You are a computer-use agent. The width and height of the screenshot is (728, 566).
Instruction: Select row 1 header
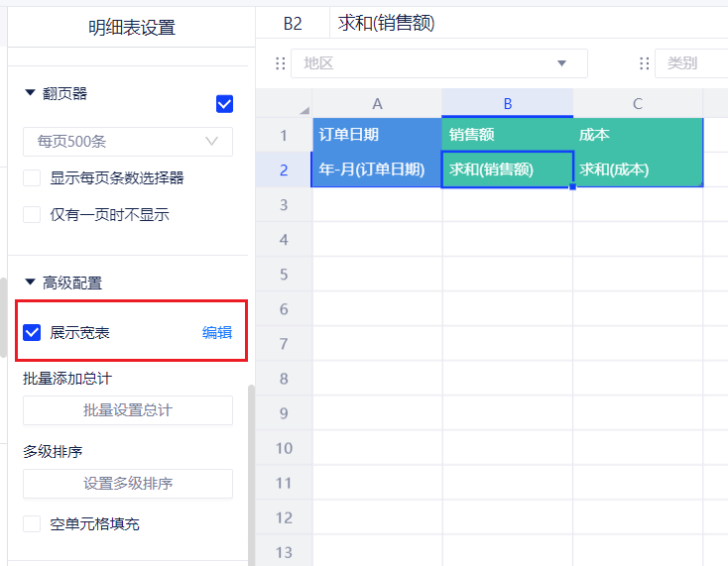coord(284,135)
